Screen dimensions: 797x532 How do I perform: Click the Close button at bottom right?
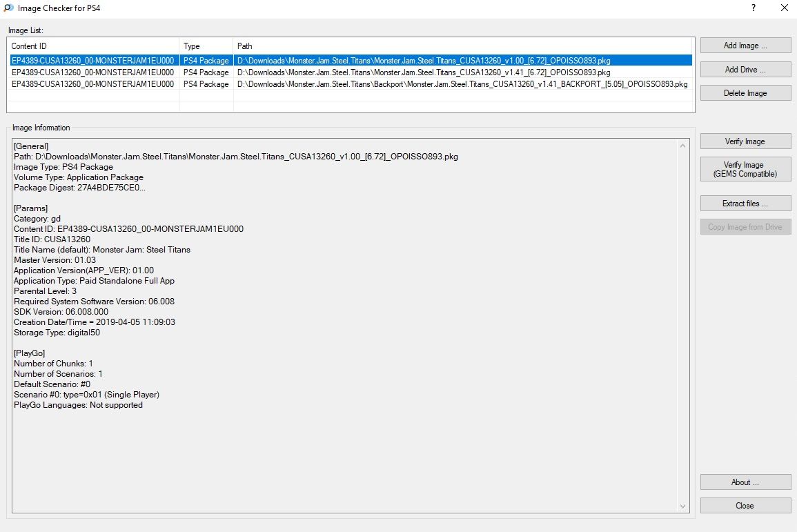745,506
